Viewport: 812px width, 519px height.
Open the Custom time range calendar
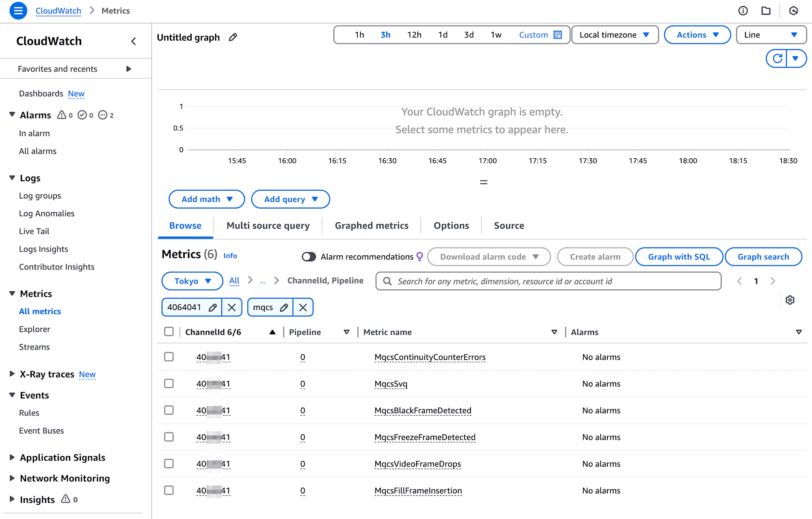coord(540,35)
